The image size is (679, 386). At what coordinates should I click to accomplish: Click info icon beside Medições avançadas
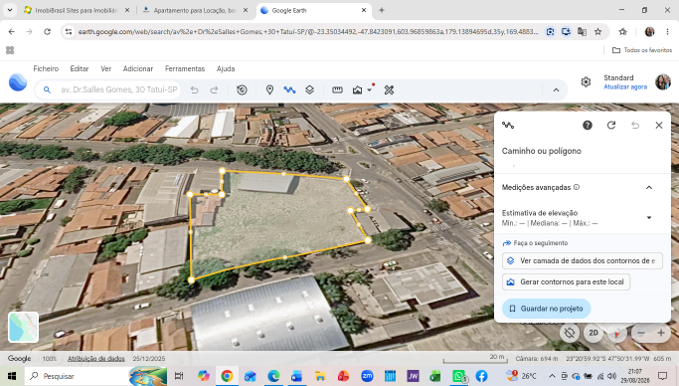576,187
